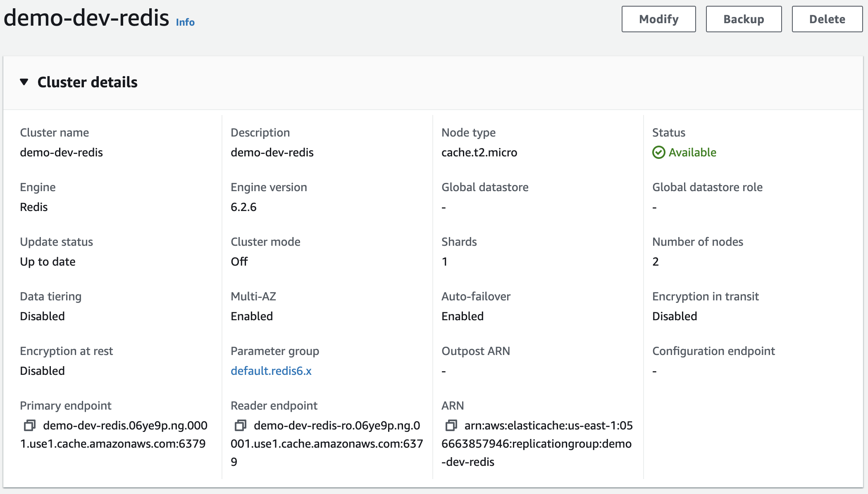Click the Primary endpoint label
868x494 pixels.
(x=66, y=405)
